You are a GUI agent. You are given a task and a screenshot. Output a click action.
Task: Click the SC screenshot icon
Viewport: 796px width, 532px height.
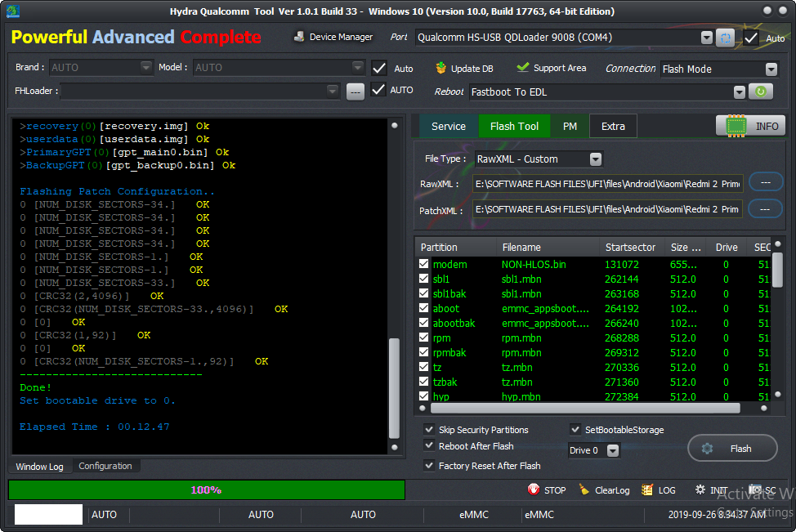pos(755,490)
